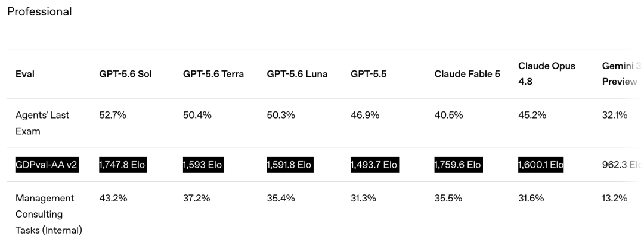
Task: Select Management Consulting Tasks (Internal) row label
Action: click(x=48, y=214)
